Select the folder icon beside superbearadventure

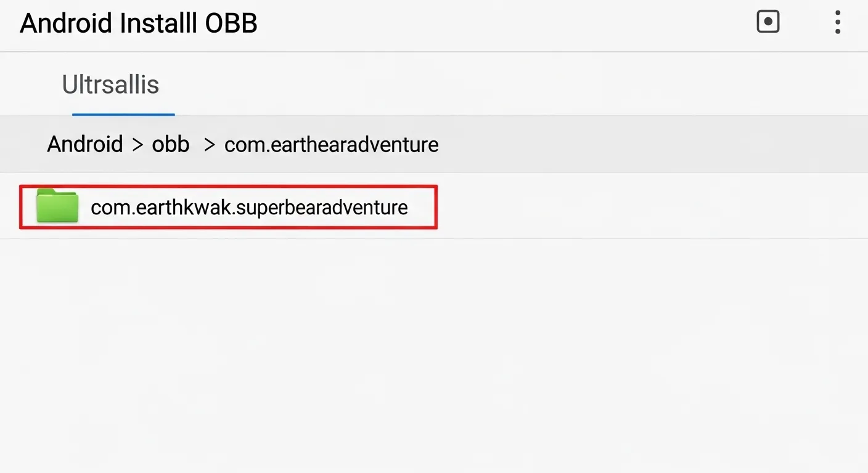point(57,207)
